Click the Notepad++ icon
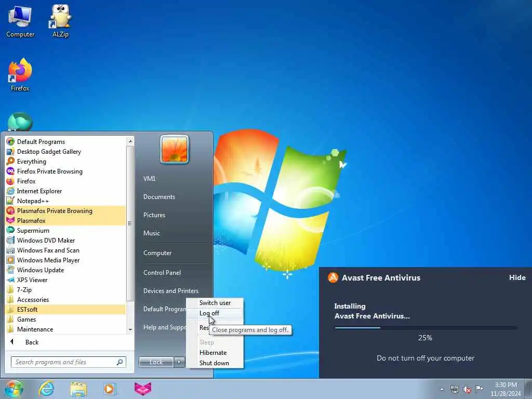The height and width of the screenshot is (399, 532). click(x=10, y=201)
